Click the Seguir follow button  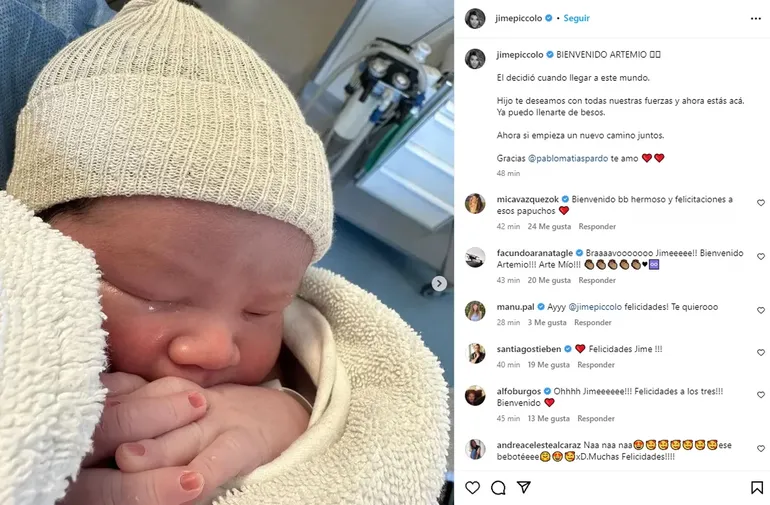click(x=577, y=18)
